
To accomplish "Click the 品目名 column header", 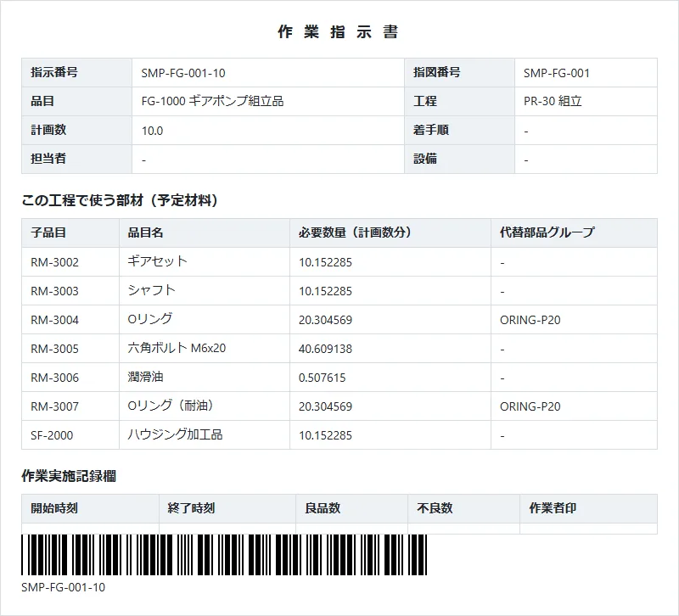I will coord(205,232).
